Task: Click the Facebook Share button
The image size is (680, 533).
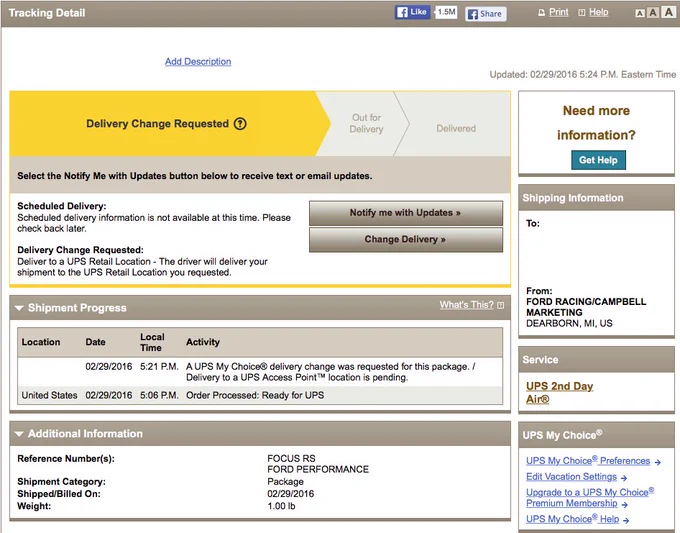Action: 486,14
